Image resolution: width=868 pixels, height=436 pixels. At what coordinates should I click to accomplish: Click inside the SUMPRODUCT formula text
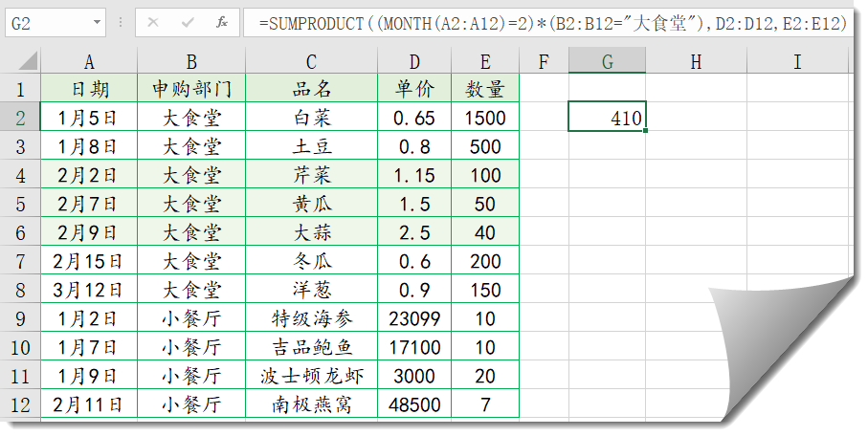point(552,23)
